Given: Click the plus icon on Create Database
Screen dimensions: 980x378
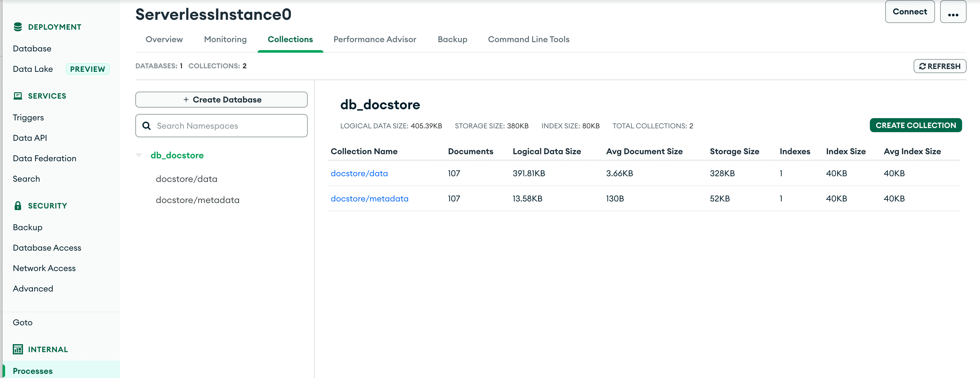Looking at the screenshot, I should [x=186, y=99].
